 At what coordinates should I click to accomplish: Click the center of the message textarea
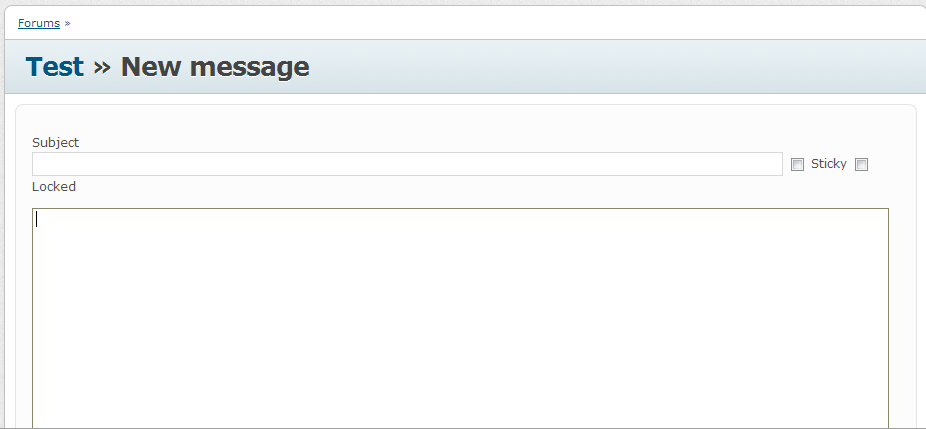[460, 318]
